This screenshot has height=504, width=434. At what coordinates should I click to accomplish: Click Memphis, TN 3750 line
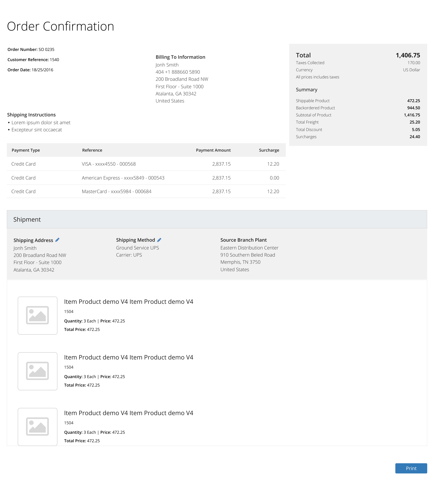240,262
